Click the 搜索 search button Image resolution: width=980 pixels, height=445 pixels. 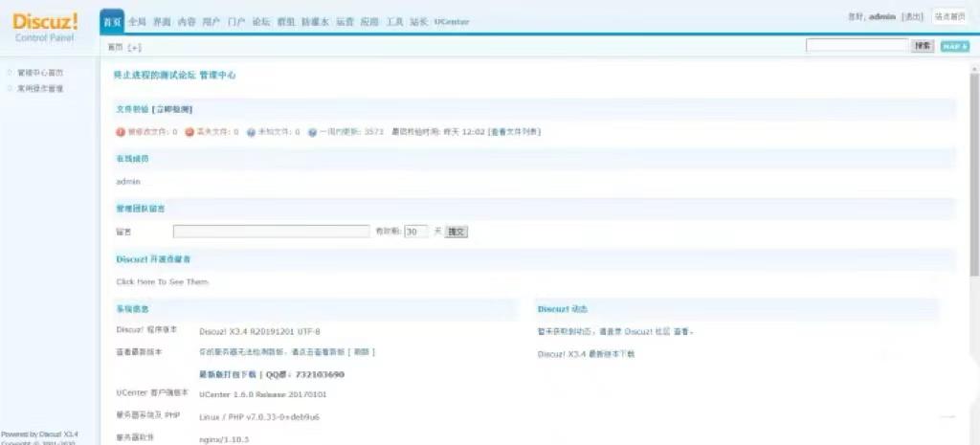(x=923, y=46)
